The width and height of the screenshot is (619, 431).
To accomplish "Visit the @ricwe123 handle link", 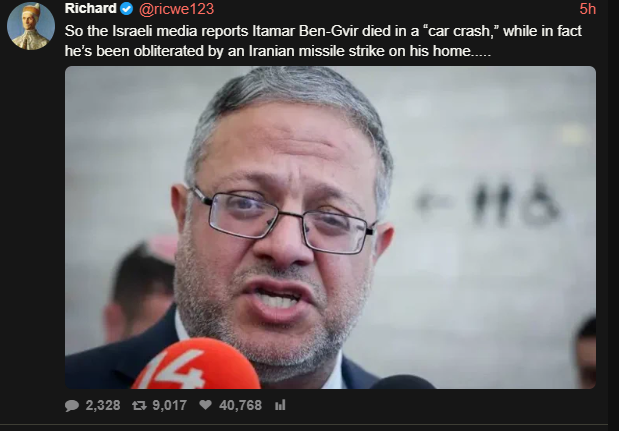I will coord(176,9).
